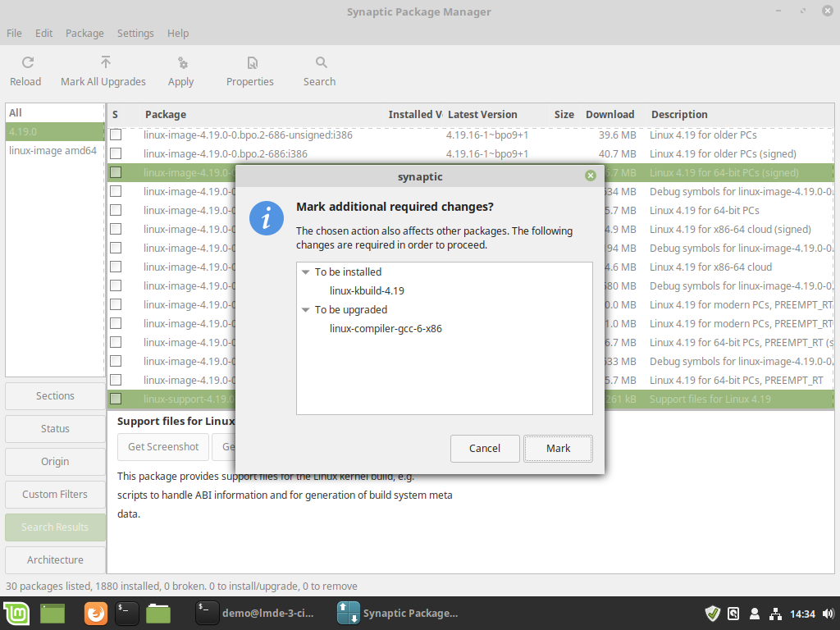Click the Apply gears icon
Image resolution: width=840 pixels, height=630 pixels.
pos(183,62)
